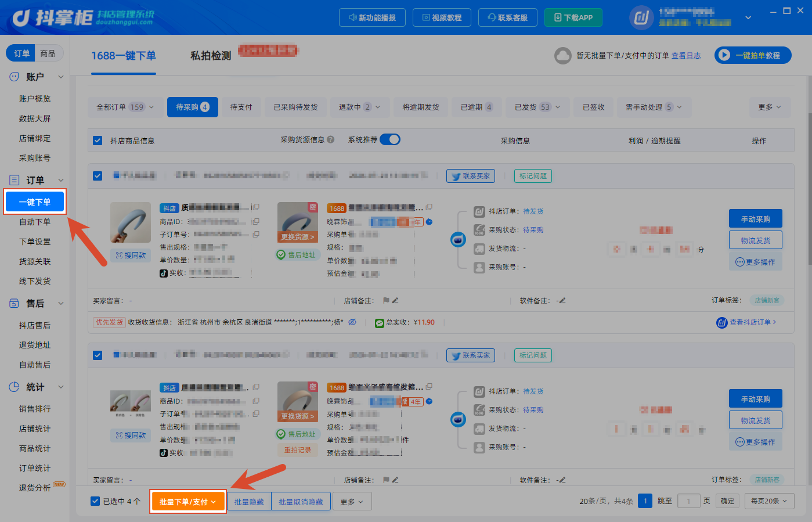Select the 已签收 filter tab
This screenshot has height=522, width=812.
594,107
